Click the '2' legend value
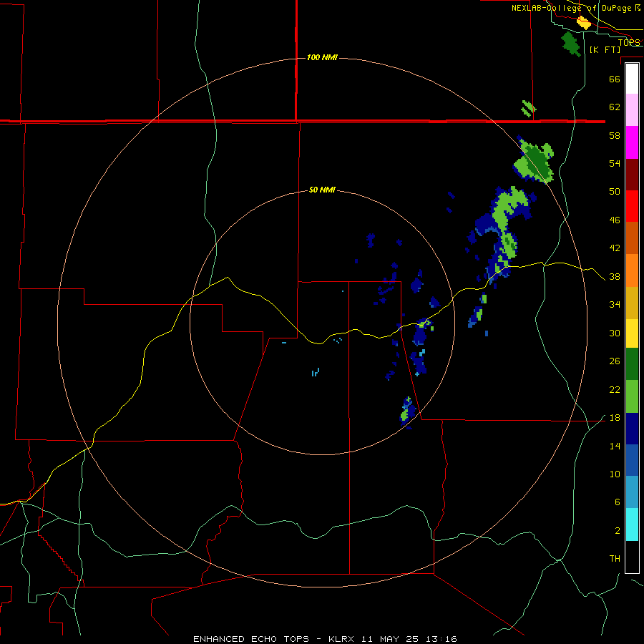This screenshot has height=644, width=644. tap(617, 530)
